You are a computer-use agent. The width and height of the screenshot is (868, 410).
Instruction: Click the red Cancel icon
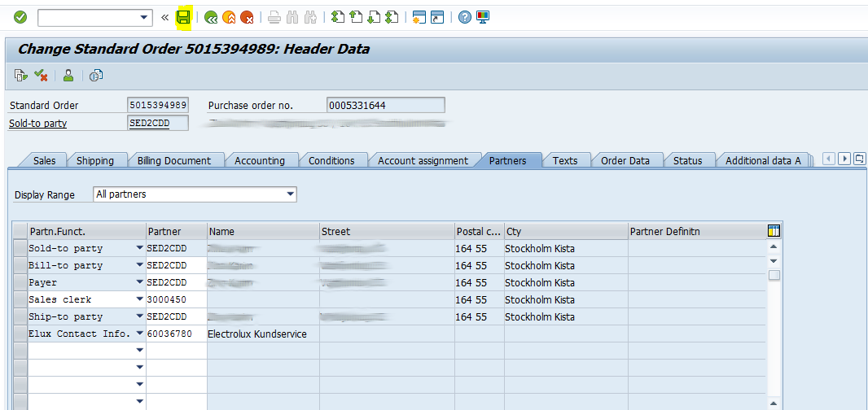coord(246,17)
